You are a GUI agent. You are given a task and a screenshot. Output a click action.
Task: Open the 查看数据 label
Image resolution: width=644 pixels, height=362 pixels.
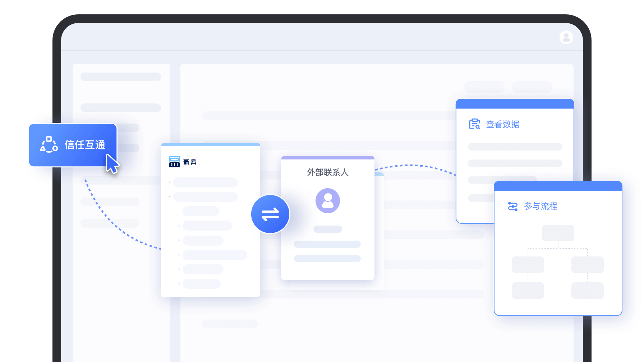tap(502, 124)
